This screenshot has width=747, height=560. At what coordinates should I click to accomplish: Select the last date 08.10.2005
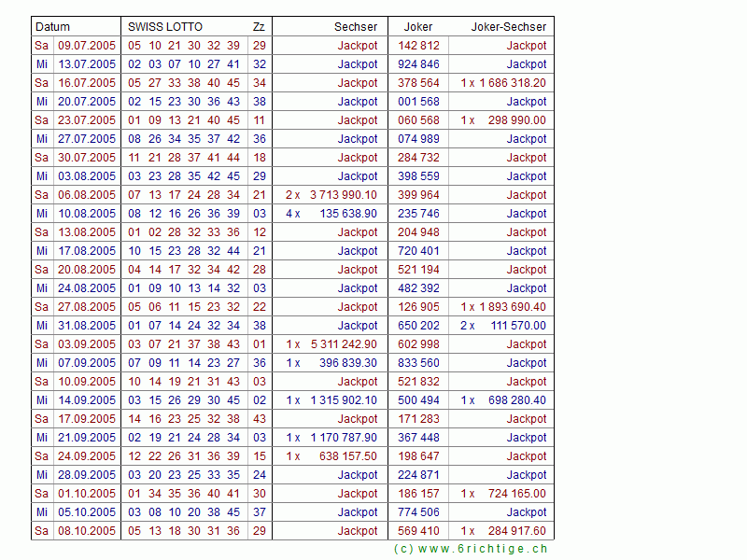[87, 531]
